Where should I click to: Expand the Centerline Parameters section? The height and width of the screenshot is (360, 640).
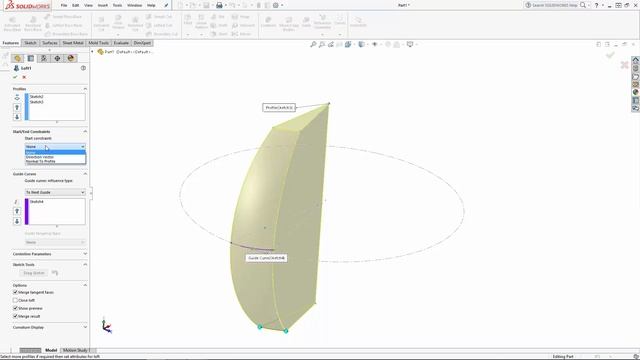[85, 254]
